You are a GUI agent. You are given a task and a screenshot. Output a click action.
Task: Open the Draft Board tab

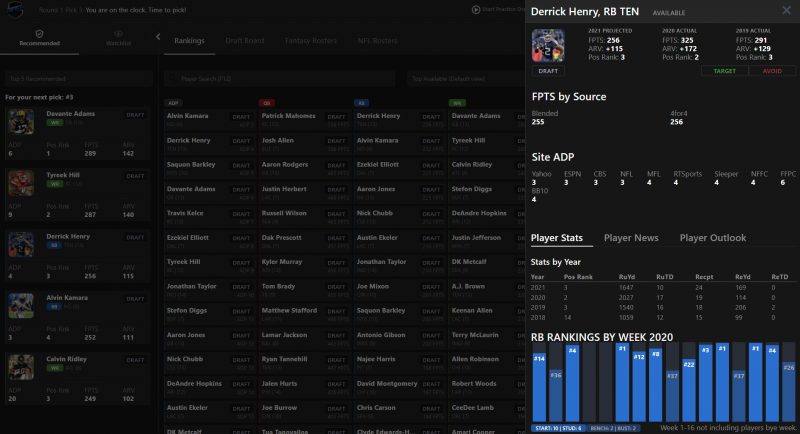(245, 41)
